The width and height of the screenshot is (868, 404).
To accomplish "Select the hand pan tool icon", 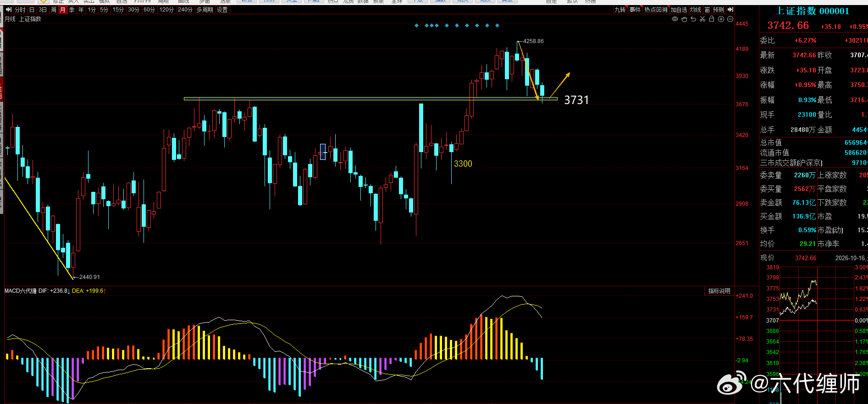I will [684, 19].
